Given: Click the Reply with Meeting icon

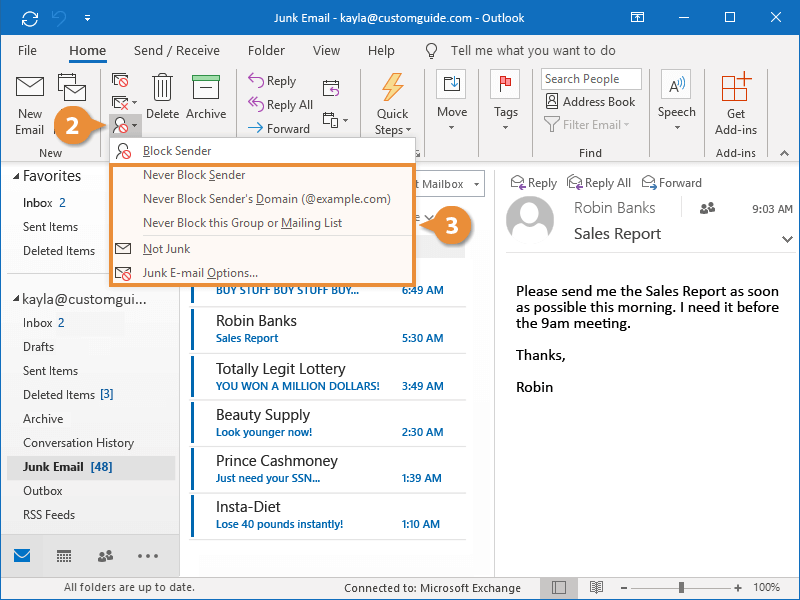Looking at the screenshot, I should 331,88.
